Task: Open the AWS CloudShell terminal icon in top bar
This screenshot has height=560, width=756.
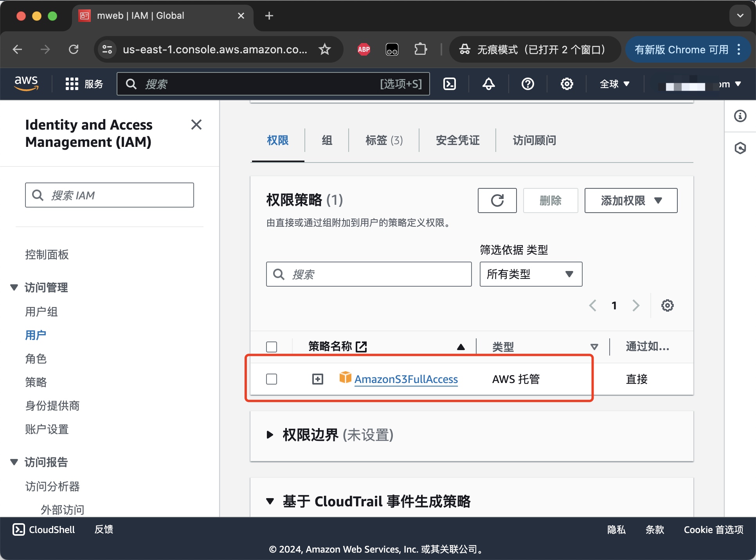Action: pyautogui.click(x=450, y=84)
